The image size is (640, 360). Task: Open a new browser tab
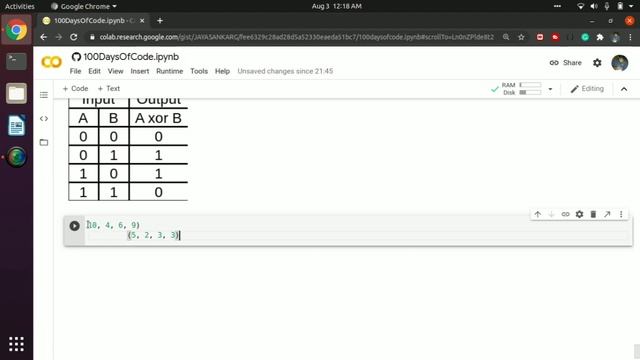(x=160, y=20)
